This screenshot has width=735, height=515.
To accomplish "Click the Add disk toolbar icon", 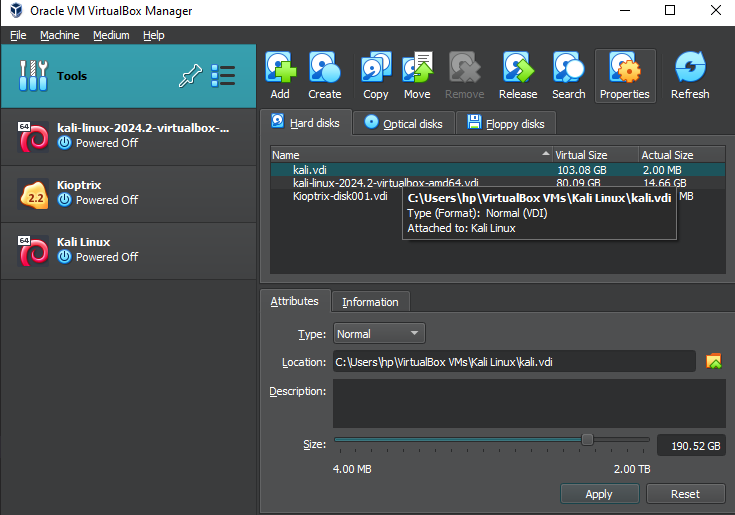I will 280,75.
